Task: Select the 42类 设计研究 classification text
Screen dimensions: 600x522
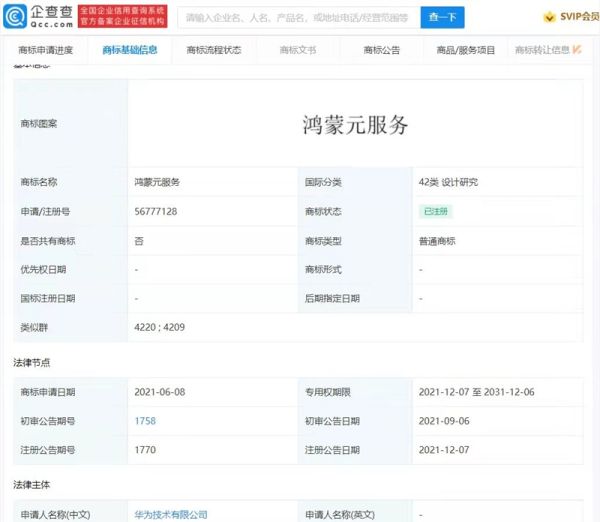Action: click(x=448, y=182)
